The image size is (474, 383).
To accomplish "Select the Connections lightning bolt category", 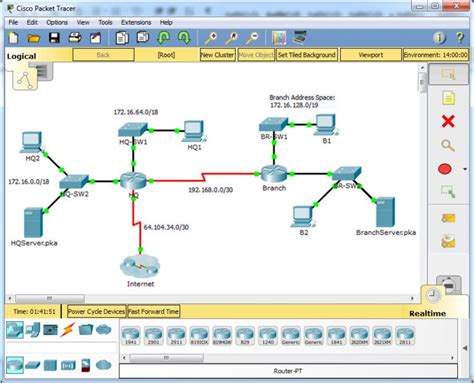I will point(68,330).
